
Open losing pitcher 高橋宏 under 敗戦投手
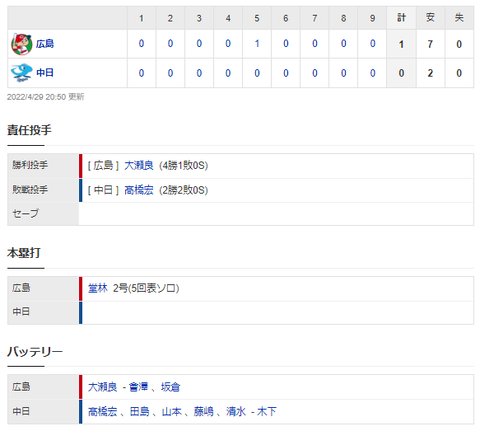click(139, 190)
